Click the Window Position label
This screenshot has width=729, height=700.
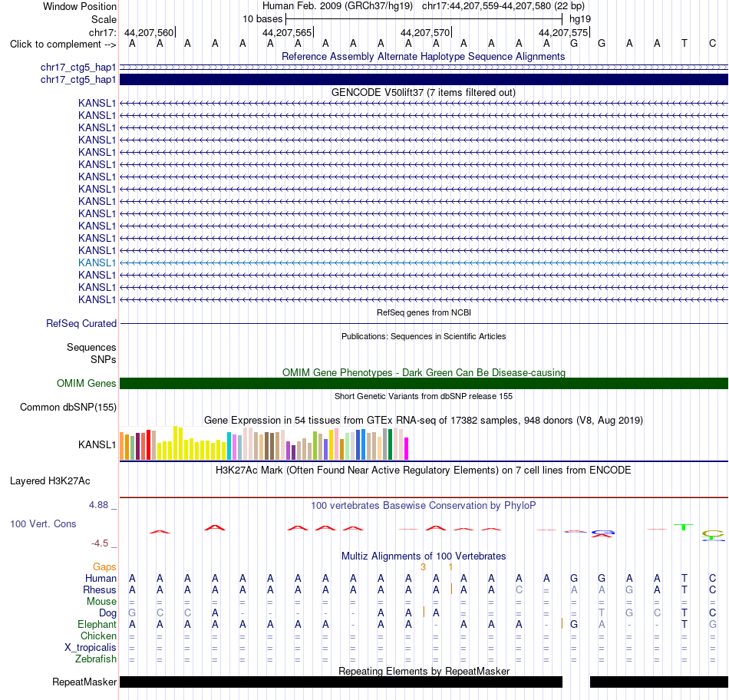point(80,6)
